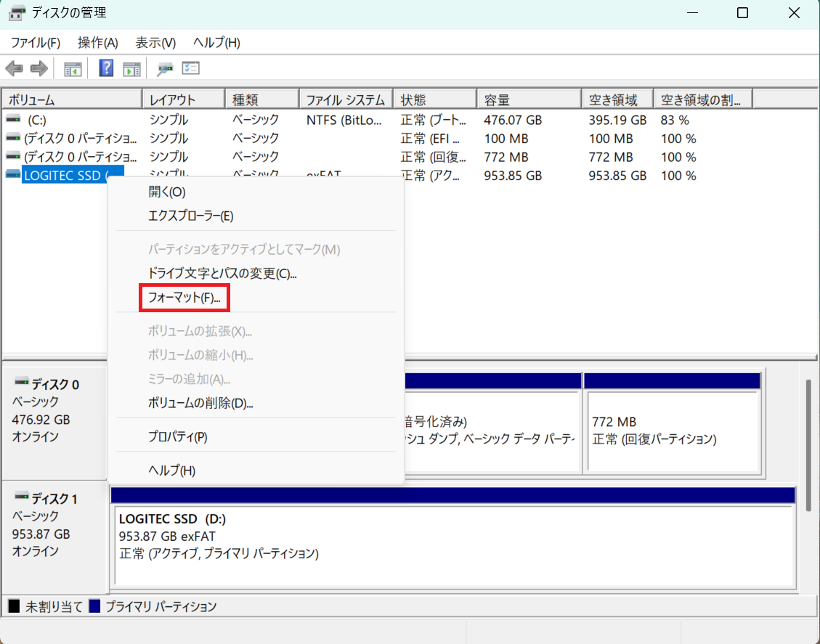Click the blue プライマリ パーティション legend swatch

point(94,606)
